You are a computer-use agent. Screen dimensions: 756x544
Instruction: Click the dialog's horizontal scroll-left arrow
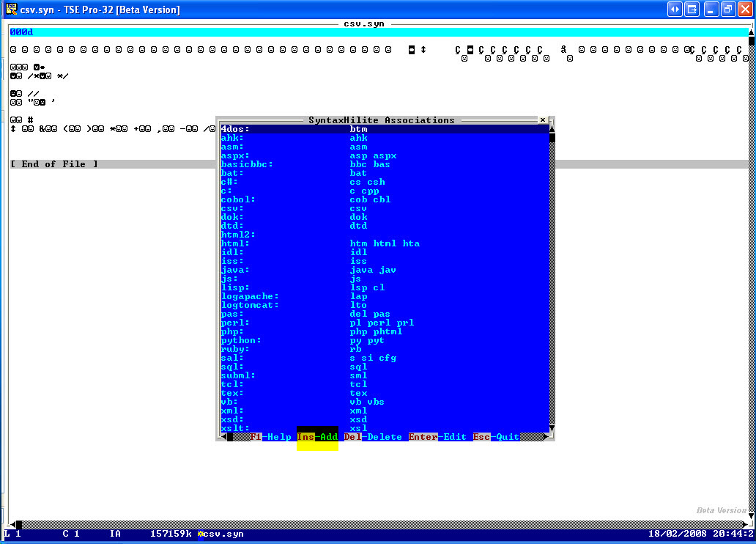pos(223,437)
